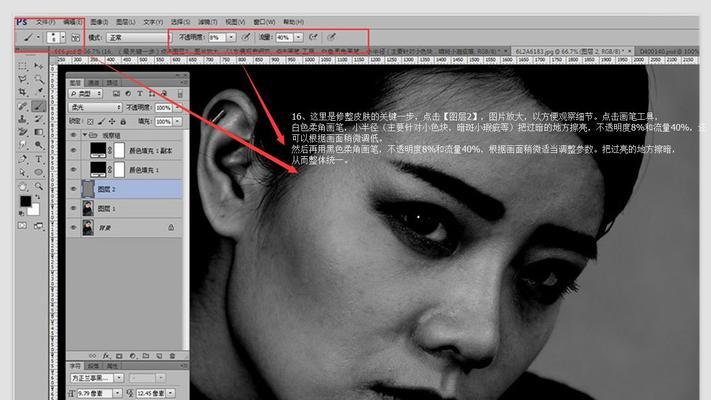Select the Eraser tool
711x400 pixels.
pos(22,132)
